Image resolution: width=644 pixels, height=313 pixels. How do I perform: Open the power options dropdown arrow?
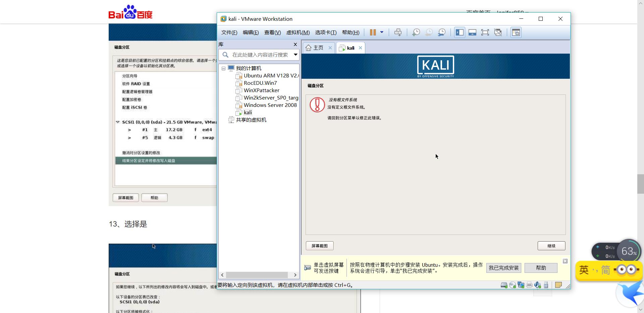point(382,33)
